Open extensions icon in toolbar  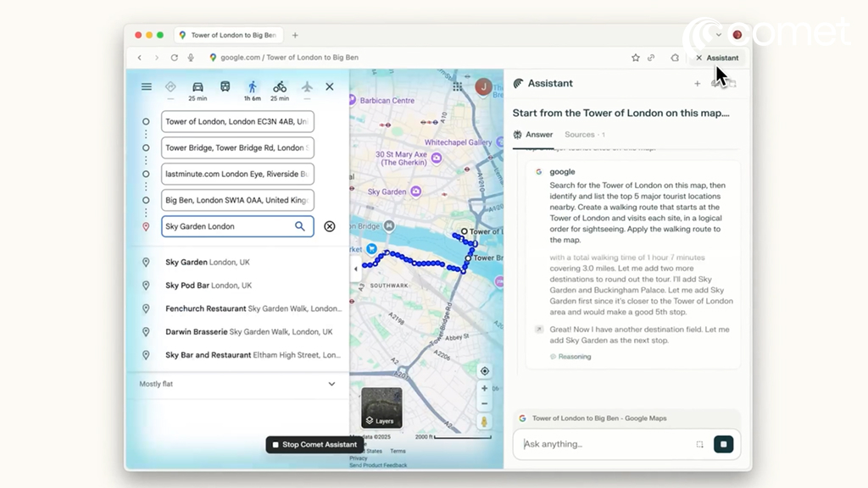[674, 58]
